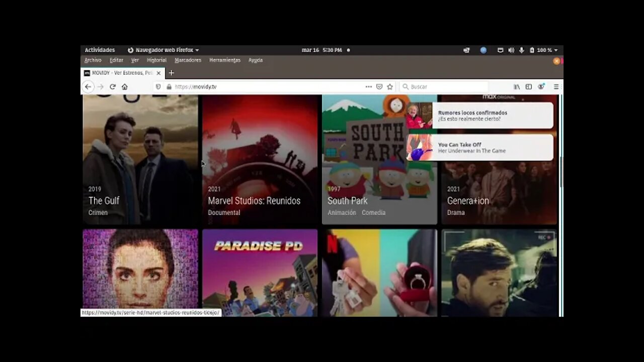Open the Netflix ring box poster
This screenshot has height=362, width=644.
379,273
